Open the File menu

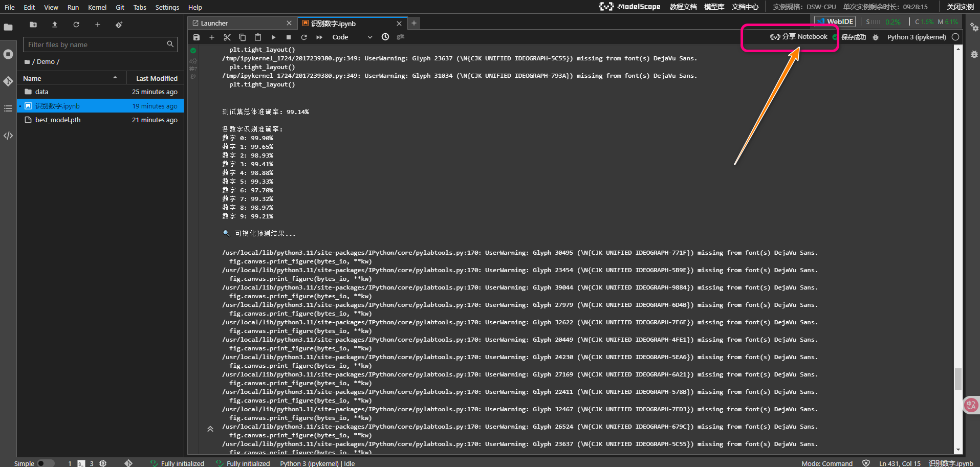(x=10, y=7)
